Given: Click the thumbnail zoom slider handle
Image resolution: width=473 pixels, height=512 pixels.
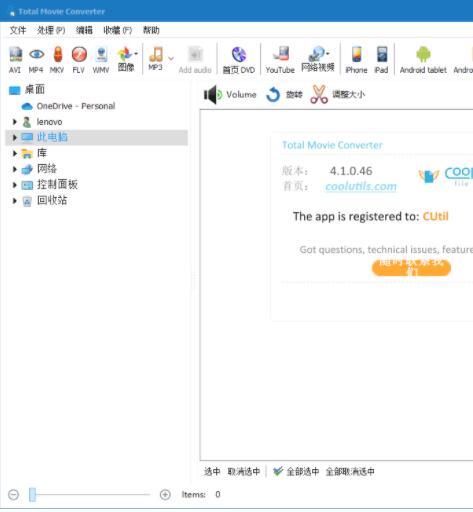Looking at the screenshot, I should pos(32,494).
